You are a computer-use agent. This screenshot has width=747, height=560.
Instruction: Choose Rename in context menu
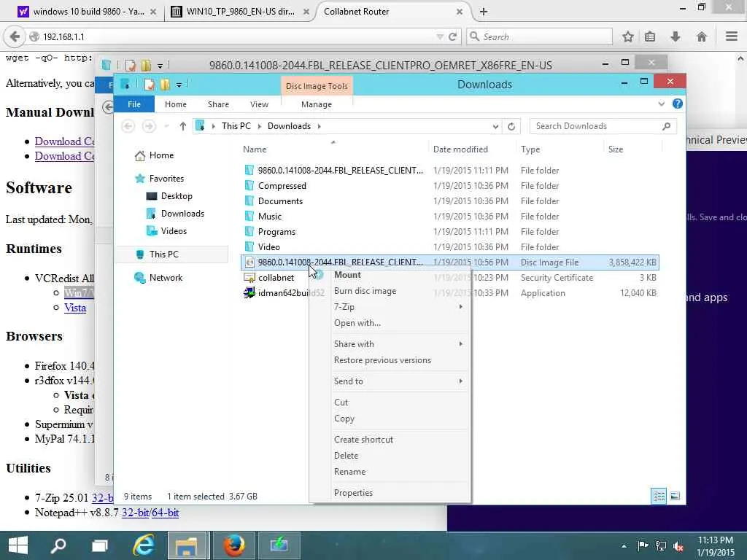coord(349,472)
